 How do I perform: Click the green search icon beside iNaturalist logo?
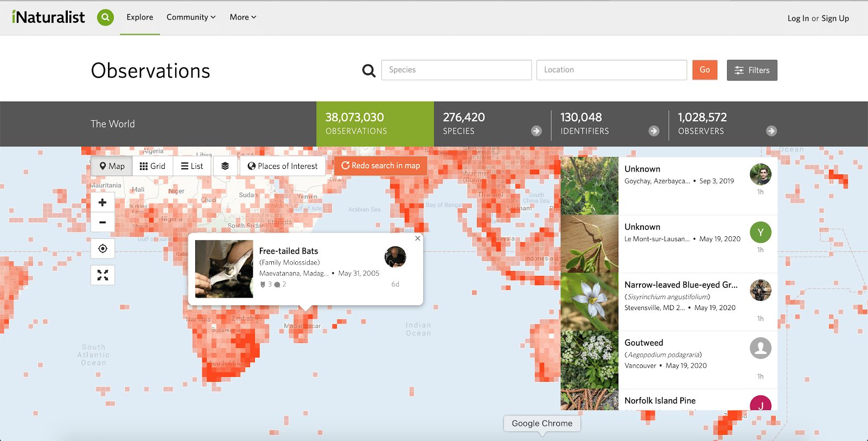click(105, 17)
